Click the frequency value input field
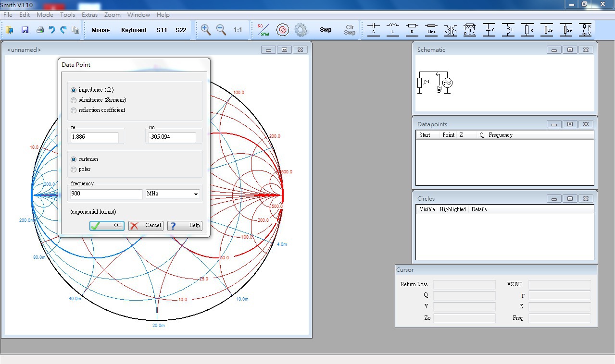Screen dimensions: 615x364 pyautogui.click(x=106, y=194)
